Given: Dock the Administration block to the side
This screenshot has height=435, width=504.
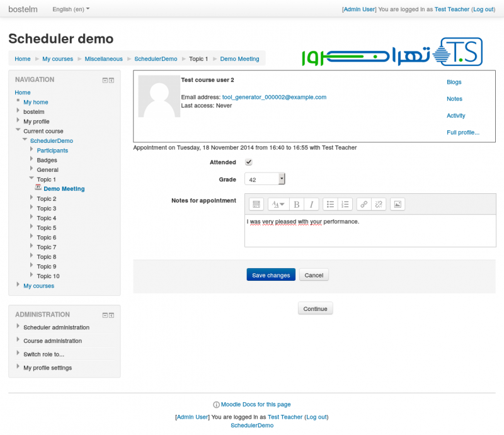Looking at the screenshot, I should point(112,315).
